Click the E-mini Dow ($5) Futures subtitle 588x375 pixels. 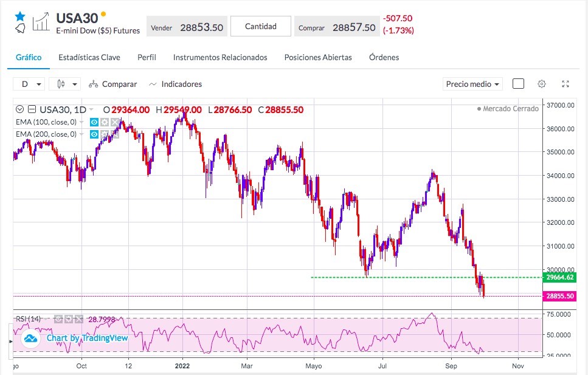point(98,31)
